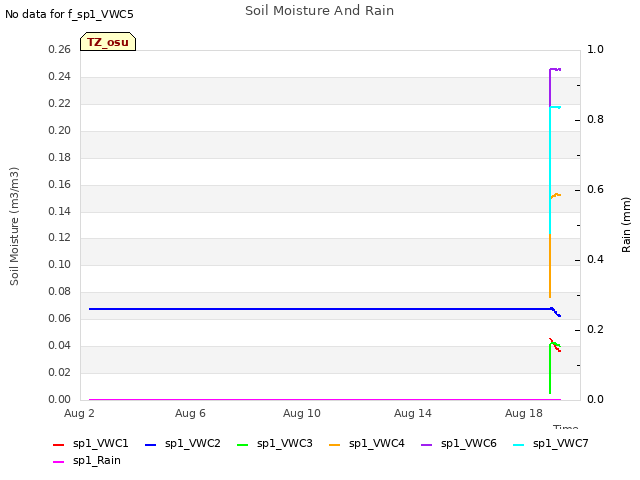
Task: Click the sp1_VWC4 legend label
Action: tap(376, 443)
